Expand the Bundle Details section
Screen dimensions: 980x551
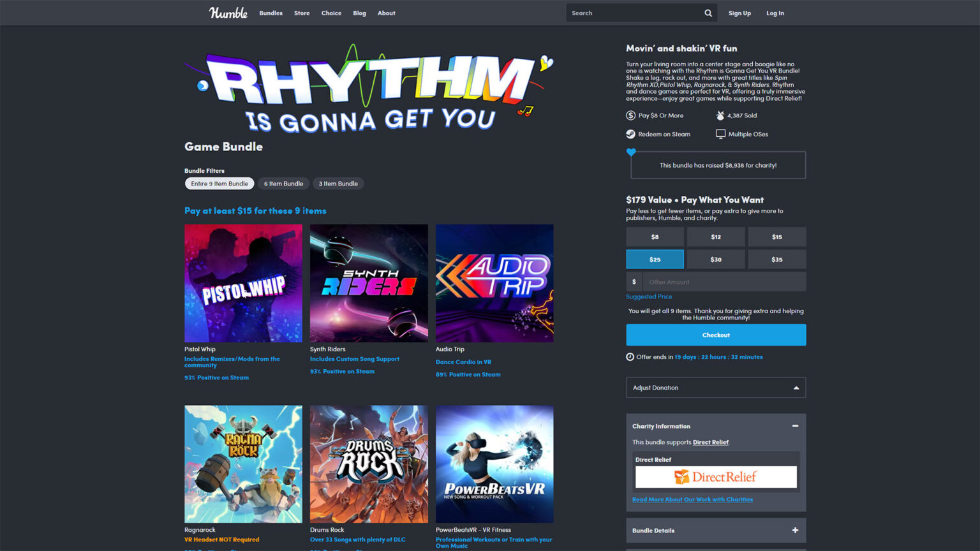tap(795, 531)
